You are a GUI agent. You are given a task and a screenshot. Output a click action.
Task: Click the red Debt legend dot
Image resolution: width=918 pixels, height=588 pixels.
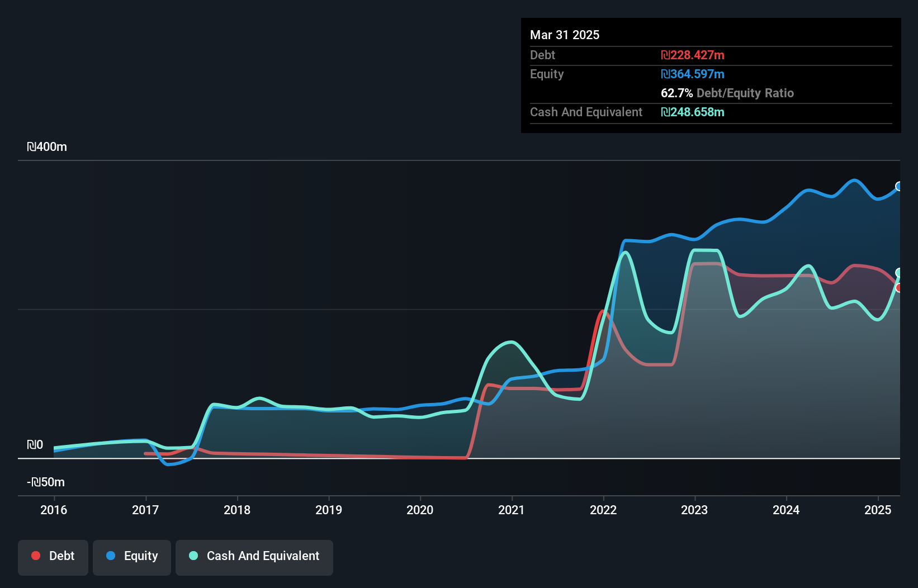pyautogui.click(x=36, y=556)
